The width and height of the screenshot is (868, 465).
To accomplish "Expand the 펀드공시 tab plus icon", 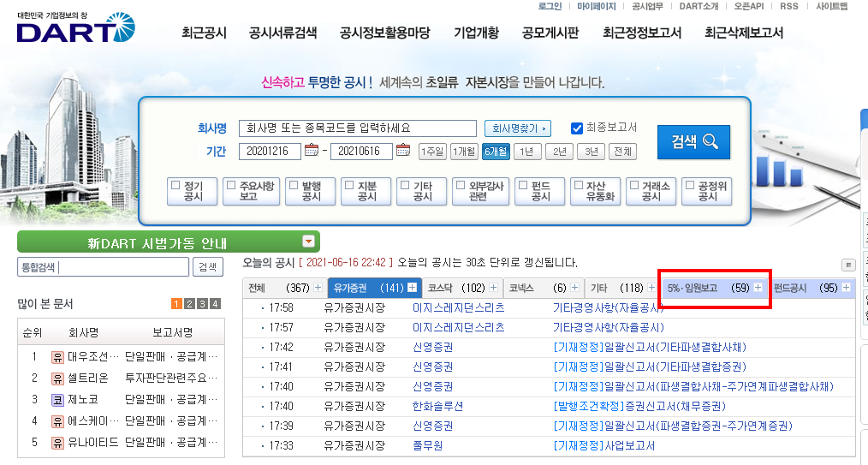I will pyautogui.click(x=846, y=287).
